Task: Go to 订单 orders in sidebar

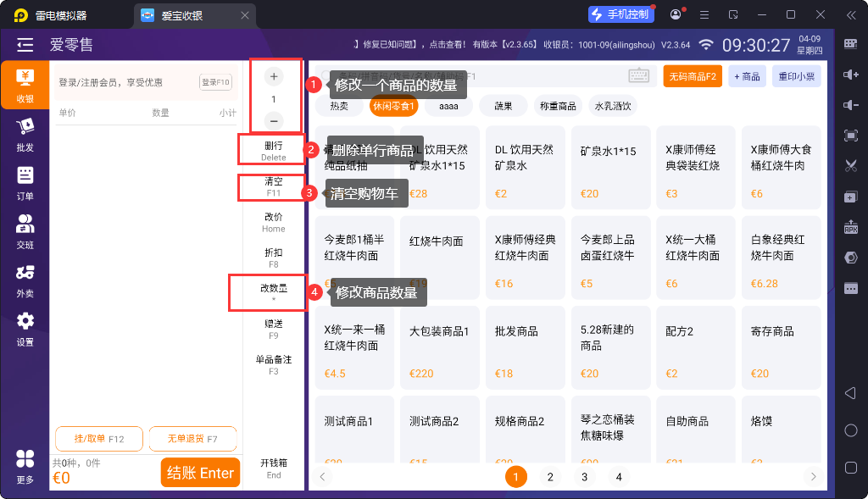Action: [25, 183]
